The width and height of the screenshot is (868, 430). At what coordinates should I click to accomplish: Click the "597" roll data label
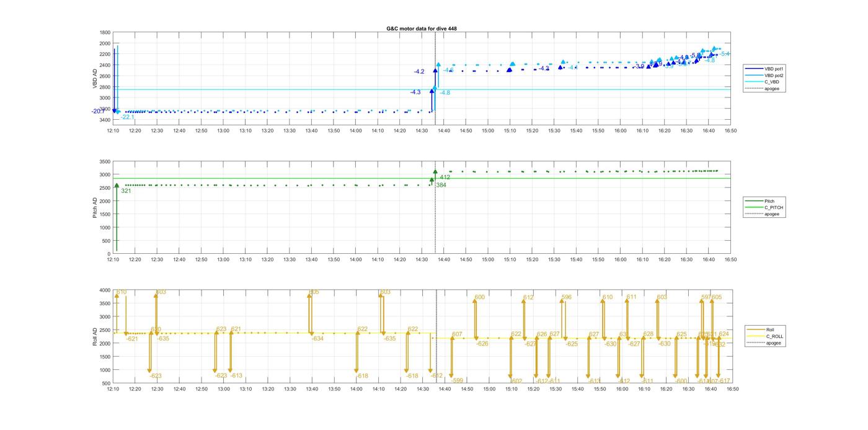(706, 298)
